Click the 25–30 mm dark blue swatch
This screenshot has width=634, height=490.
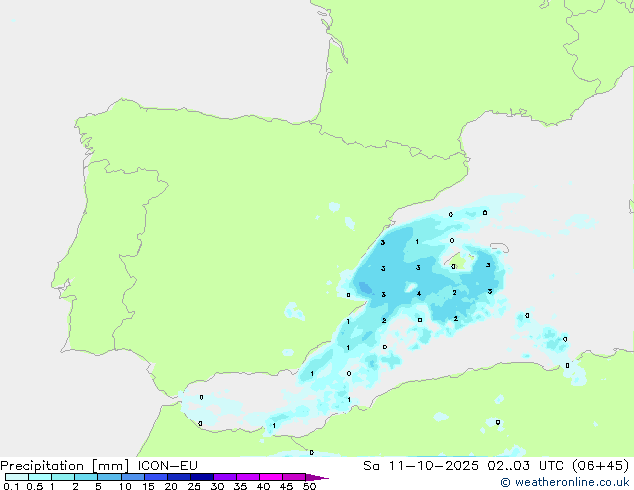(x=202, y=477)
